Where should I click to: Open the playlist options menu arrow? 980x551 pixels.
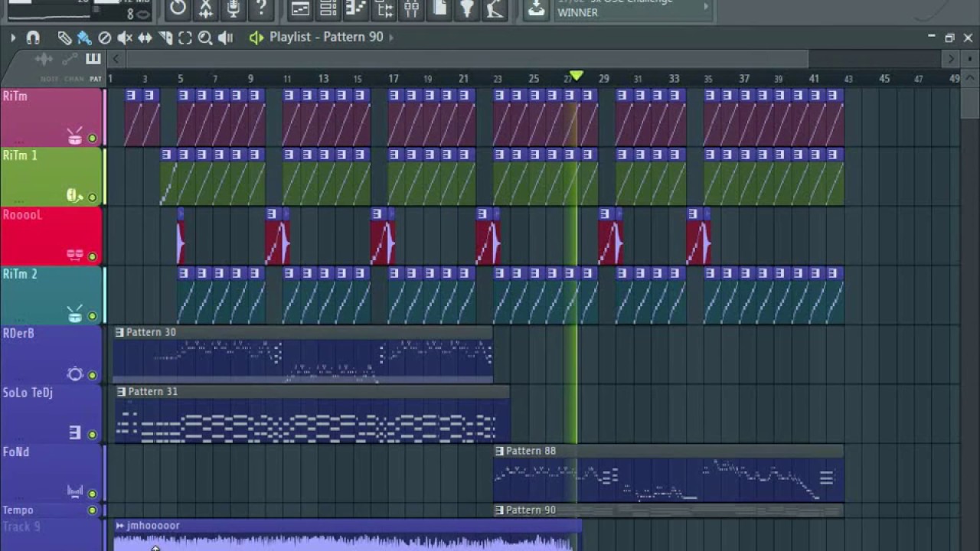pos(13,37)
